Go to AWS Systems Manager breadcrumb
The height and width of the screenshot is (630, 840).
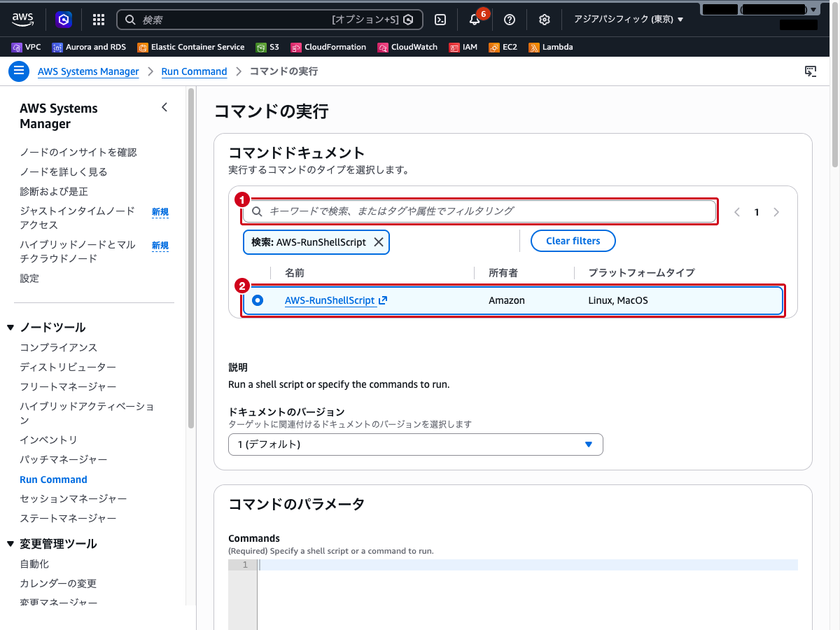[88, 71]
